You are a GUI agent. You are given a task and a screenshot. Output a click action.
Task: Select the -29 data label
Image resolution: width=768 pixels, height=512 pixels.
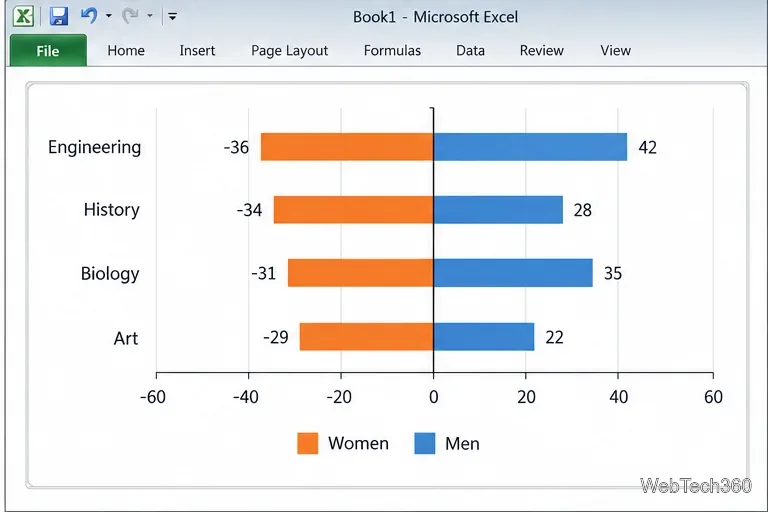(276, 337)
